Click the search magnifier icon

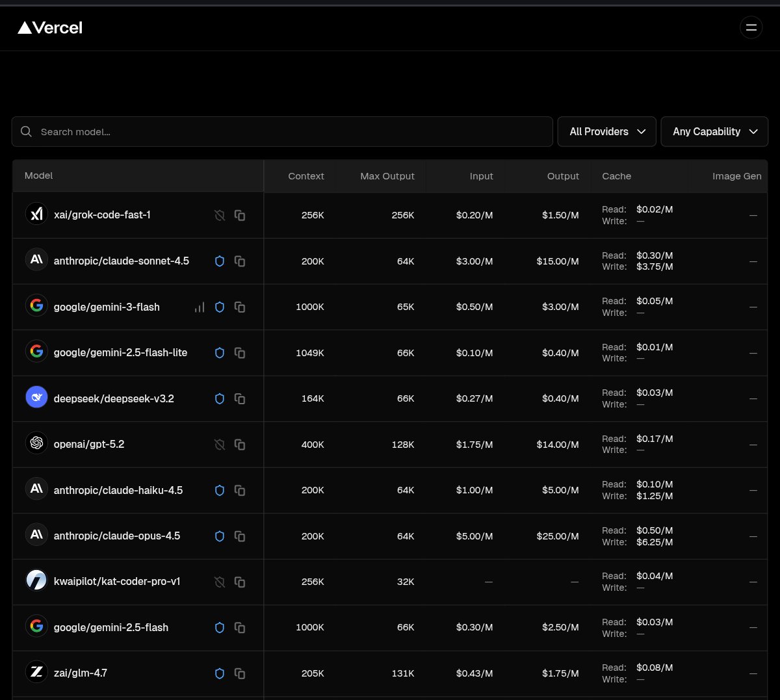point(26,131)
